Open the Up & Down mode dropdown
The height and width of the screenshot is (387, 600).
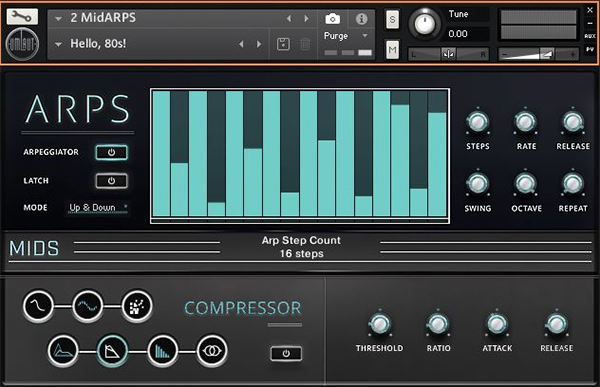point(98,208)
